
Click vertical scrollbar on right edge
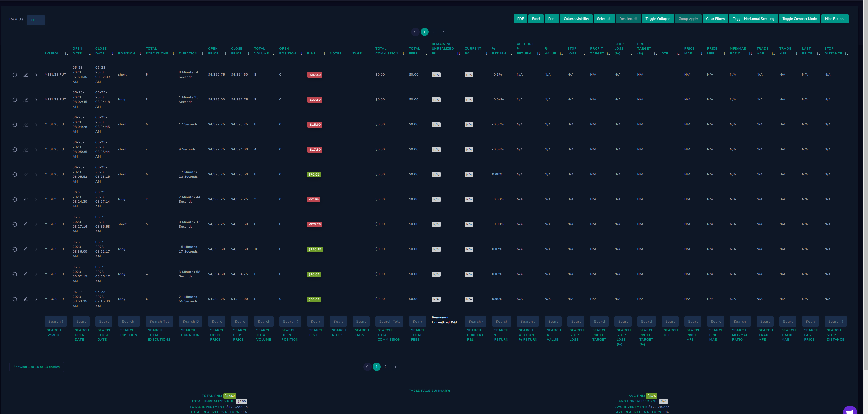pyautogui.click(x=865, y=185)
